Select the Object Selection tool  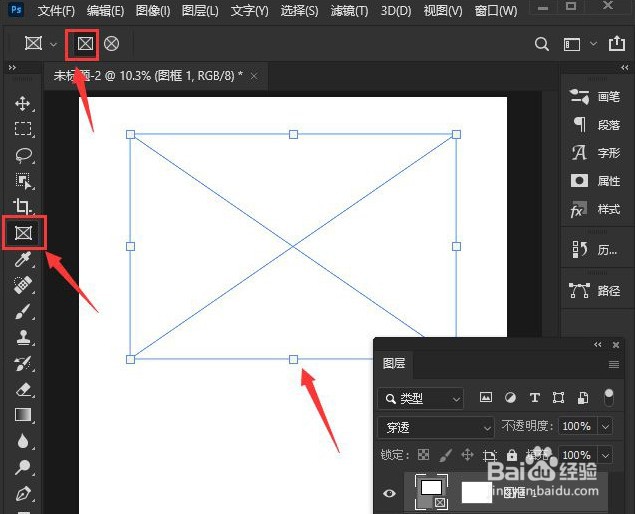tap(23, 181)
